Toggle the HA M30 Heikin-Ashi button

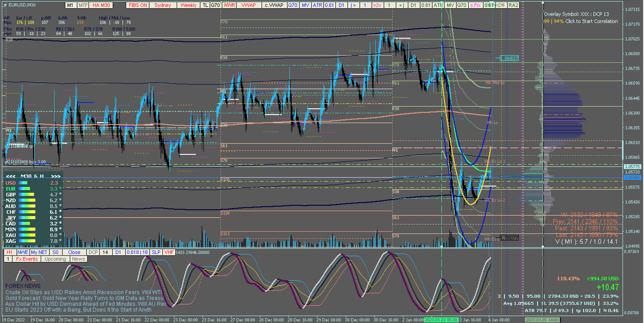(101, 5)
